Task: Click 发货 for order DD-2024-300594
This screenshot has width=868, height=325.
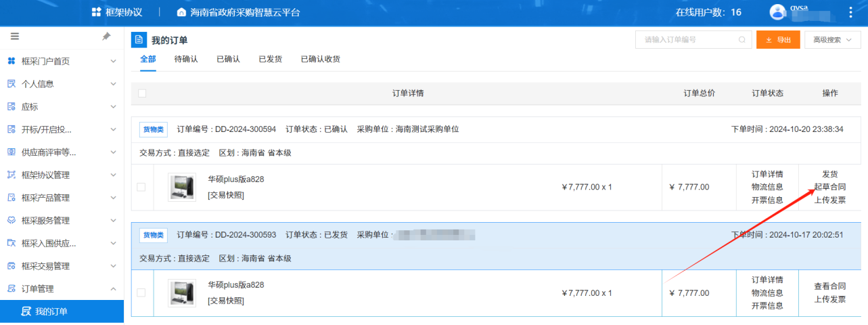Action: coord(830,174)
